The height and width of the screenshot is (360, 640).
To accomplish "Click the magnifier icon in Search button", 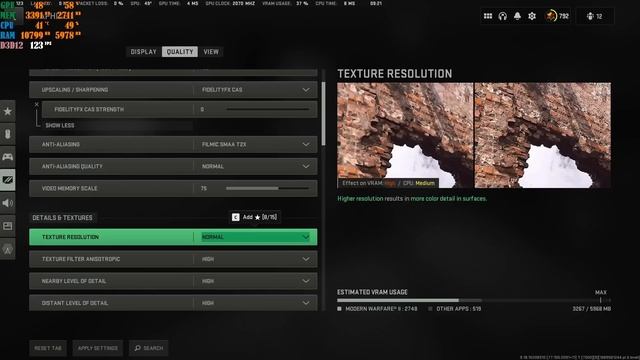I will point(138,348).
